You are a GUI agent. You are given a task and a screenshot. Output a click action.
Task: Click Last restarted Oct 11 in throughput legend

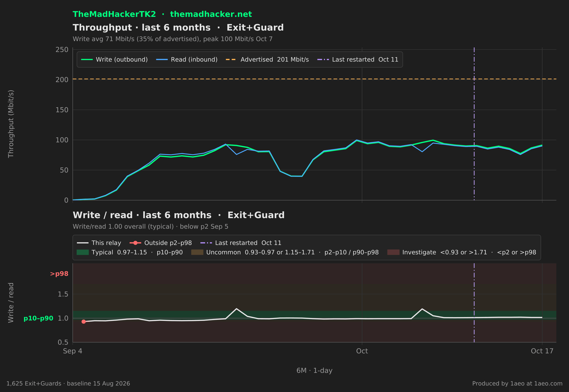358,60
